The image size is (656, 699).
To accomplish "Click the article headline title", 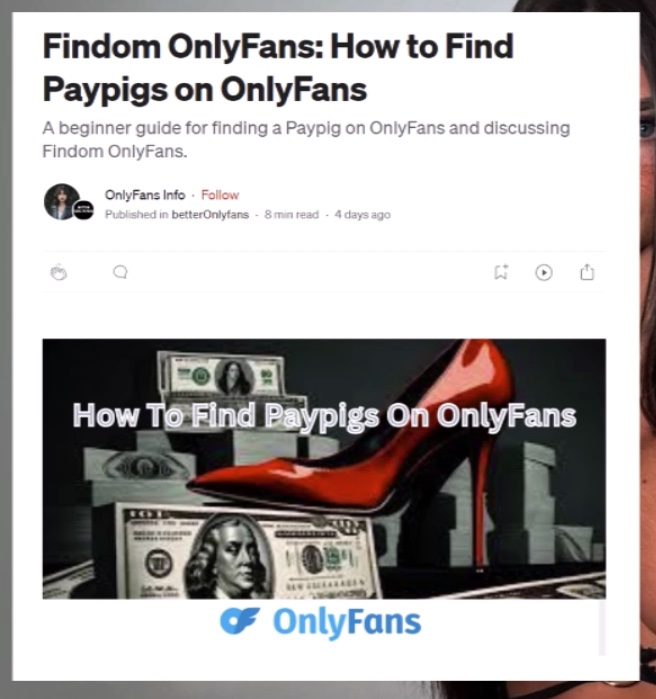I will point(278,67).
